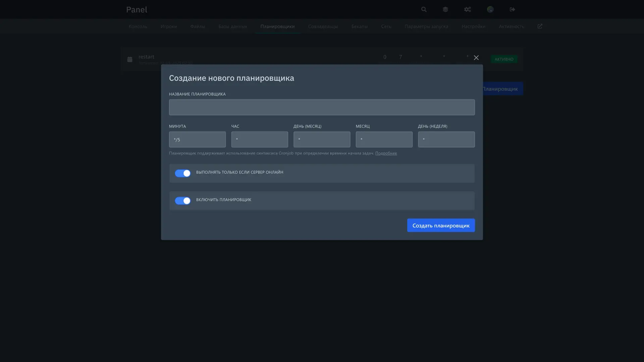Switch to Игроки tab

169,26
